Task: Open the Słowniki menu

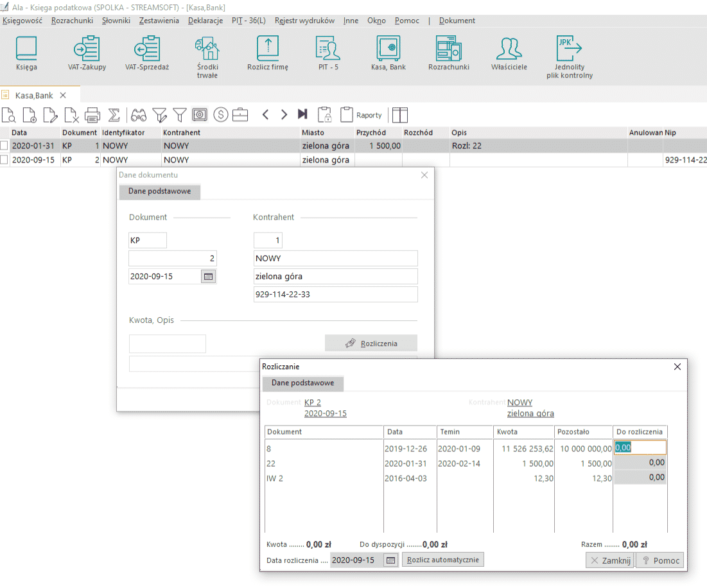Action: (x=116, y=21)
